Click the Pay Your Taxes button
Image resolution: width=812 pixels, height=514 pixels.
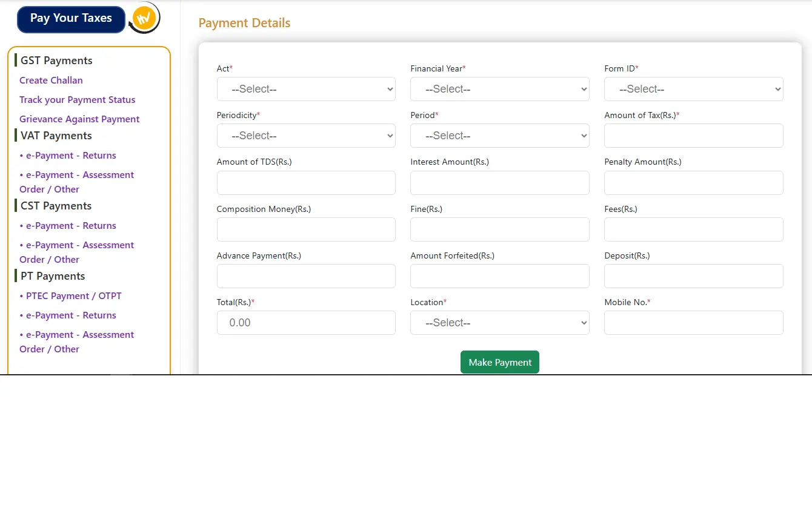70,19
